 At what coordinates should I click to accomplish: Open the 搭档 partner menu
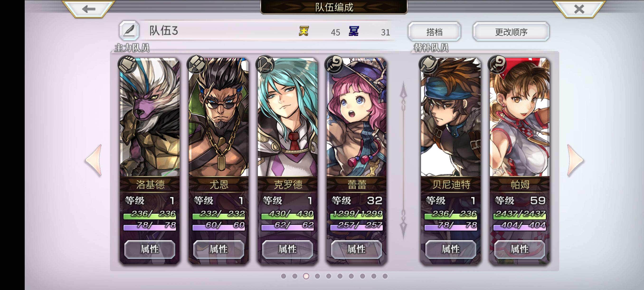(x=435, y=32)
